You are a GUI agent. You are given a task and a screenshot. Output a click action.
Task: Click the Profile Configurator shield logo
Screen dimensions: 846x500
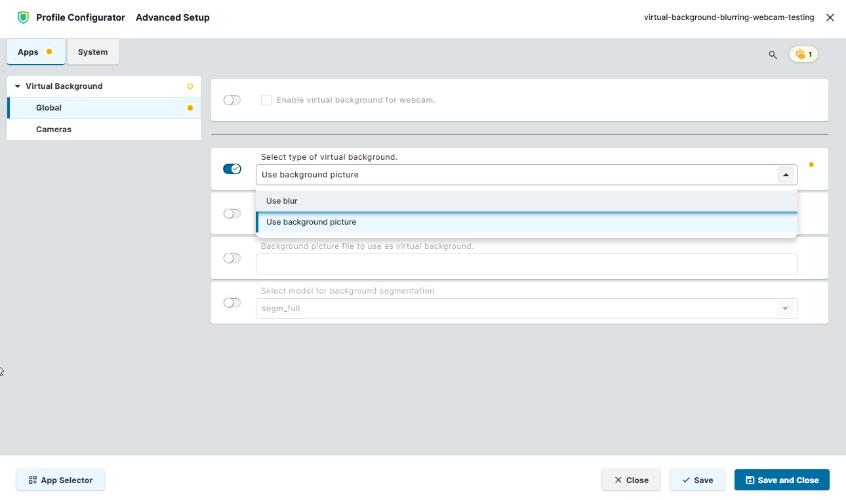23,18
